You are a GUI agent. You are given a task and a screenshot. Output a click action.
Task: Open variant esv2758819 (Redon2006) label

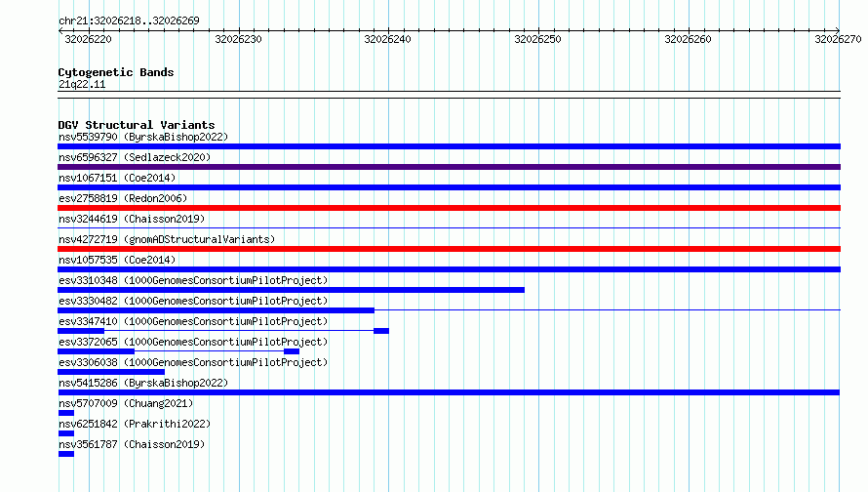click(123, 198)
